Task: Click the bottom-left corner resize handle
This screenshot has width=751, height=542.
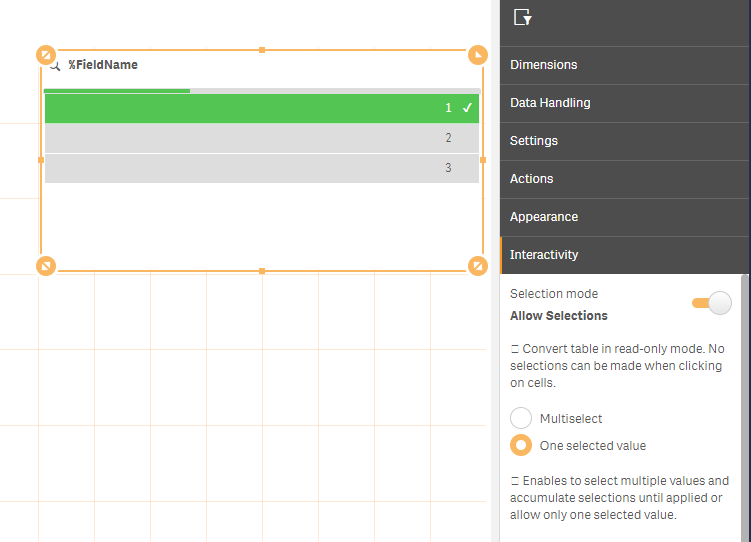Action: 46,265
